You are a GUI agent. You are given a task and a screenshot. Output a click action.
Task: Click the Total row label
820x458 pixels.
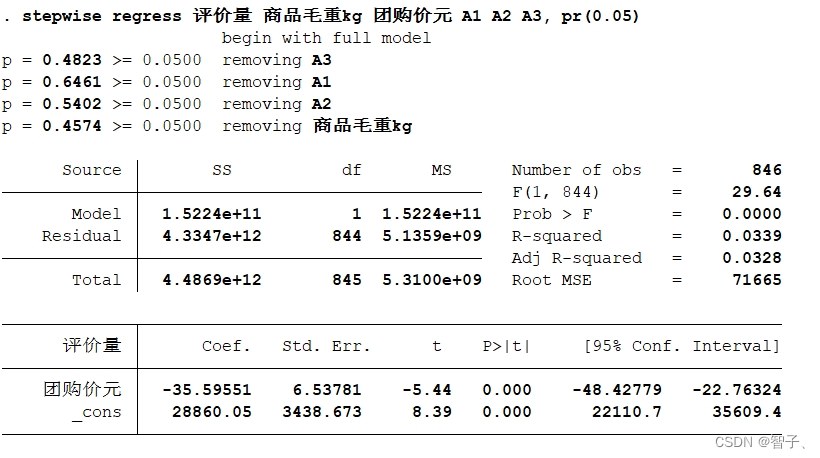[x=96, y=280]
